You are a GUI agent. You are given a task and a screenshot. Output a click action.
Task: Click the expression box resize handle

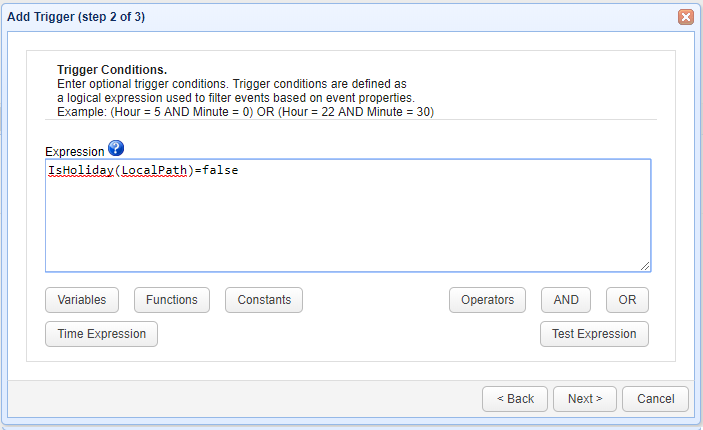point(645,266)
